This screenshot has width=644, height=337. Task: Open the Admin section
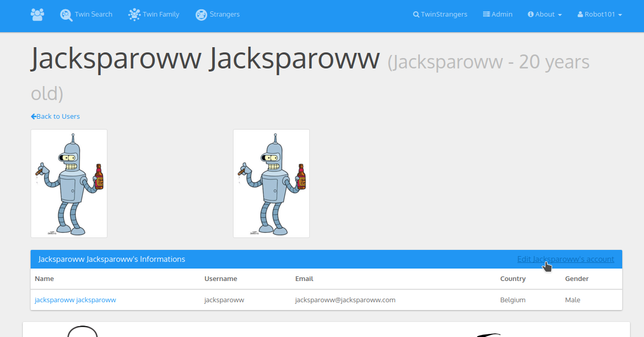click(x=498, y=15)
